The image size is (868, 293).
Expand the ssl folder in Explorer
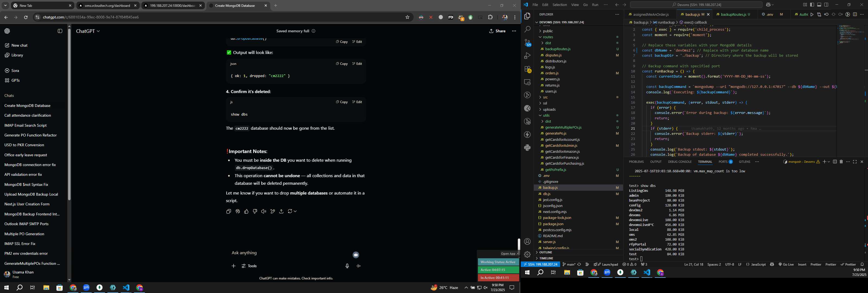click(x=545, y=103)
